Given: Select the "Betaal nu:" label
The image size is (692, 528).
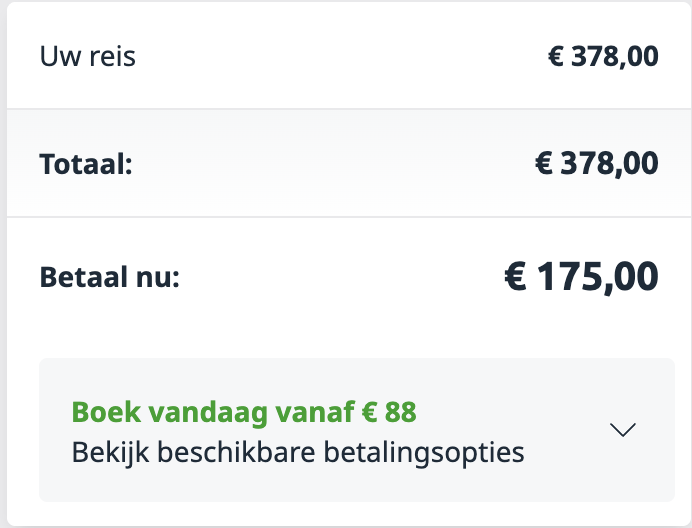Looking at the screenshot, I should [109, 277].
